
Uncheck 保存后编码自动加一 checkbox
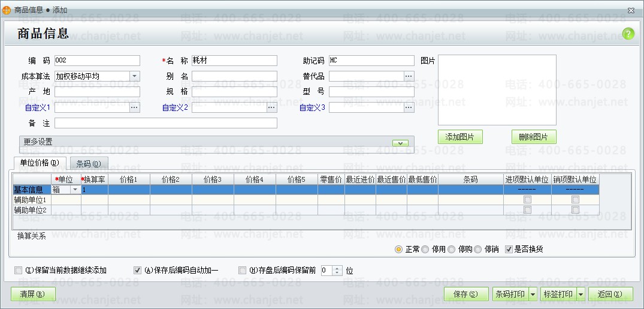pos(138,271)
